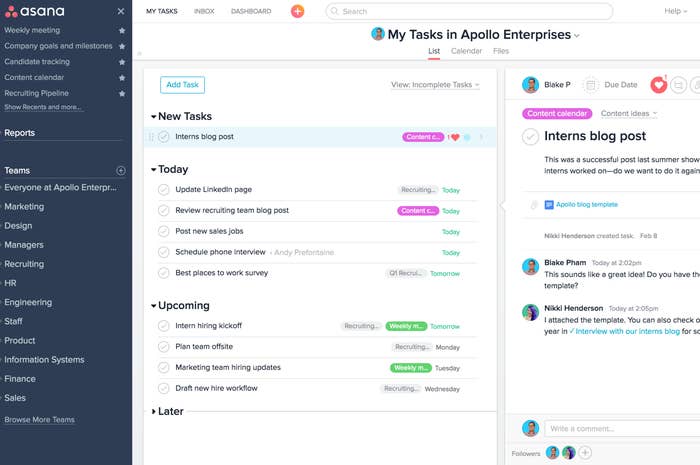
Task: Collapse the New Tasks section
Action: [153, 116]
